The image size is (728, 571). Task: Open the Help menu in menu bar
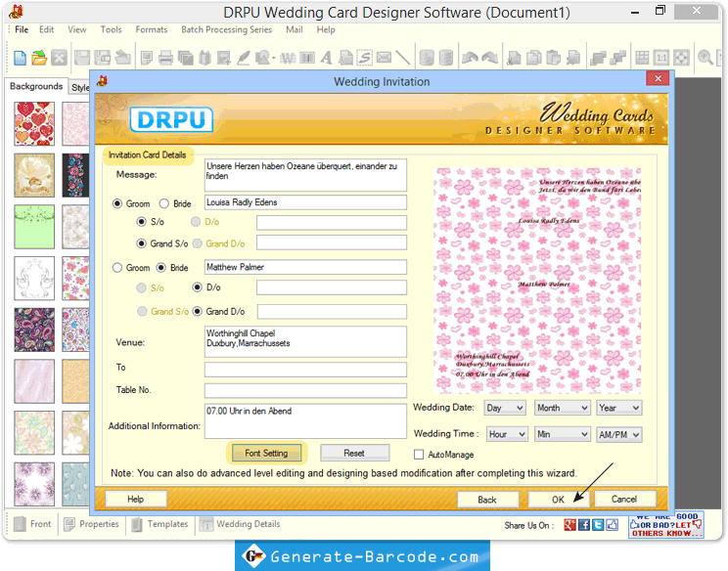pyautogui.click(x=326, y=29)
